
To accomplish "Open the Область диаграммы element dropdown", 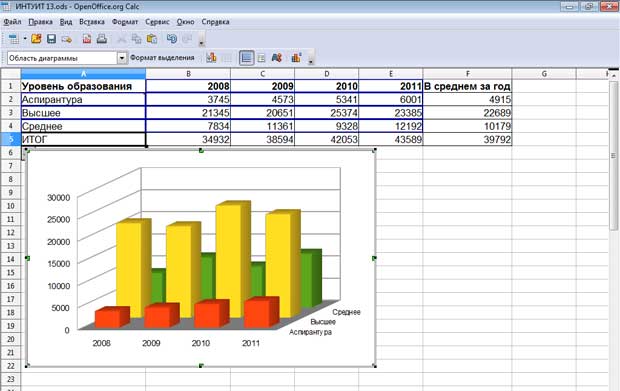I will pos(122,58).
